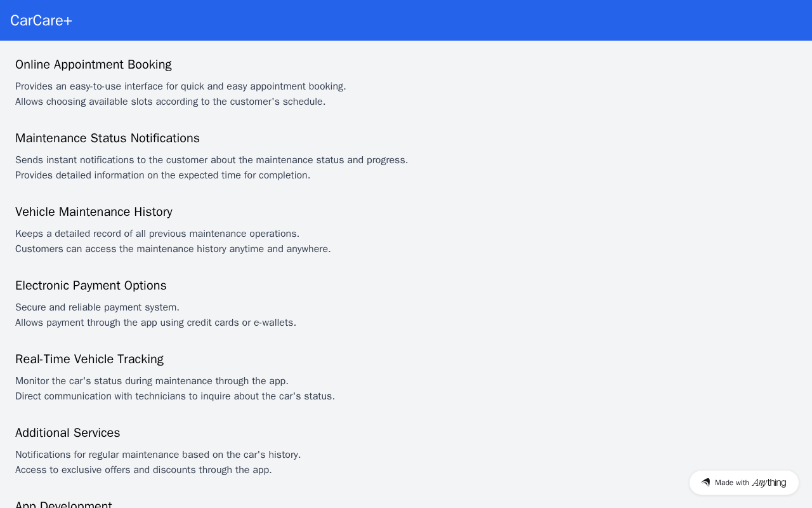Select the Vehicle Maintenance History heading

pyautogui.click(x=94, y=212)
